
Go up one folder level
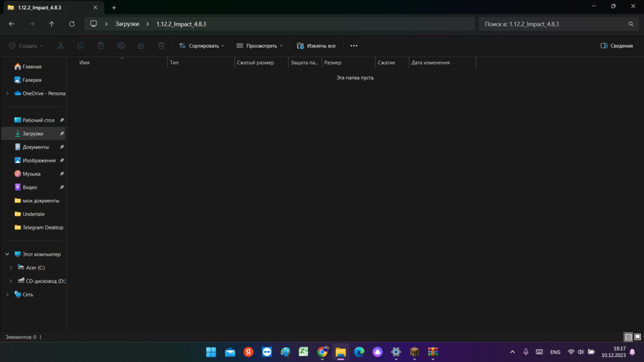click(x=52, y=24)
